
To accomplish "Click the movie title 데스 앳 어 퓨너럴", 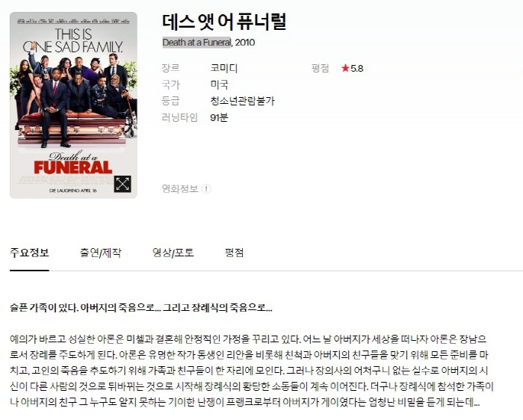I will point(224,22).
